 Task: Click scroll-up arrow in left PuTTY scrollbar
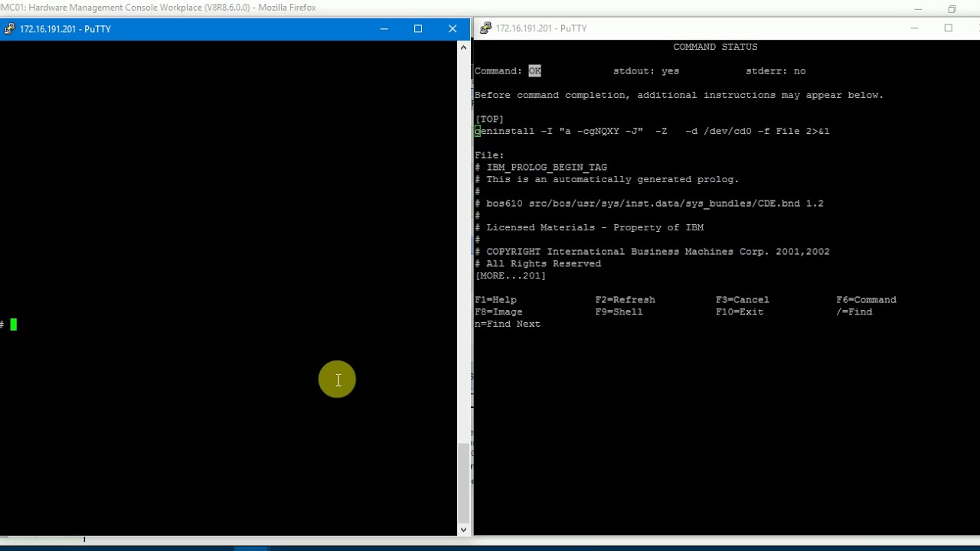[463, 47]
